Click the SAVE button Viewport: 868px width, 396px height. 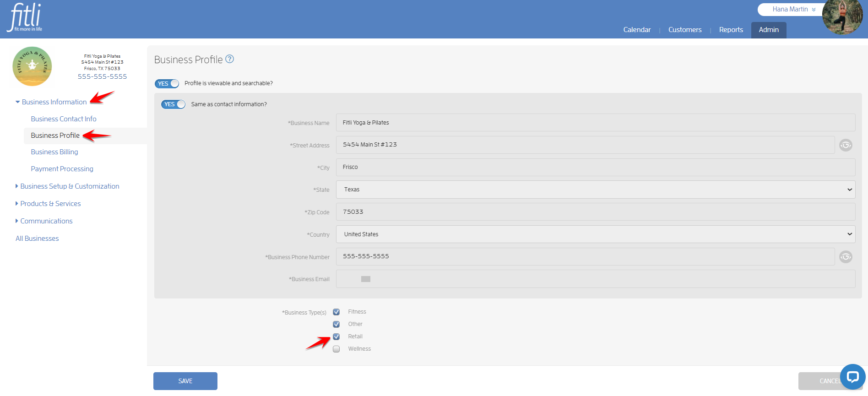pos(185,381)
